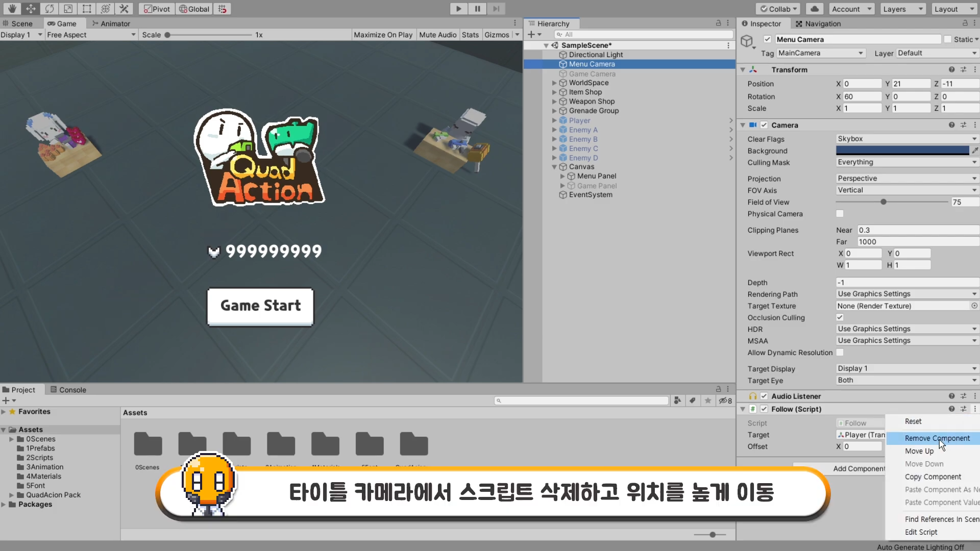The height and width of the screenshot is (551, 980).
Task: Toggle the Static checkbox
Action: pos(948,39)
